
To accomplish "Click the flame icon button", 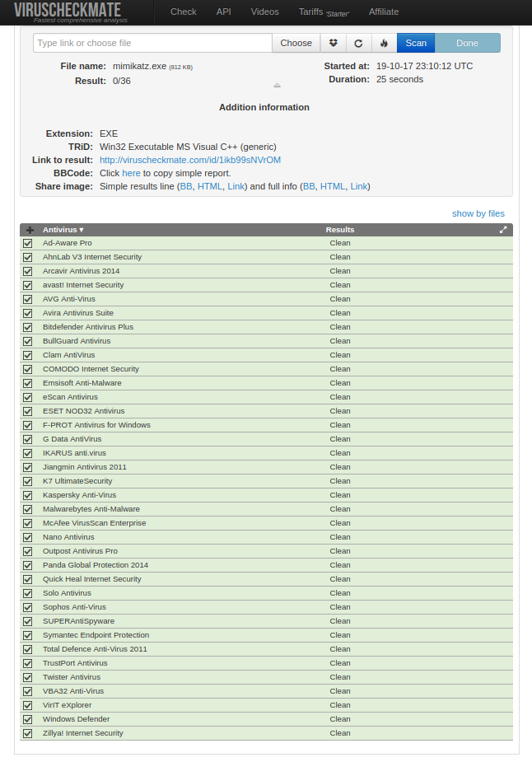I will point(384,43).
